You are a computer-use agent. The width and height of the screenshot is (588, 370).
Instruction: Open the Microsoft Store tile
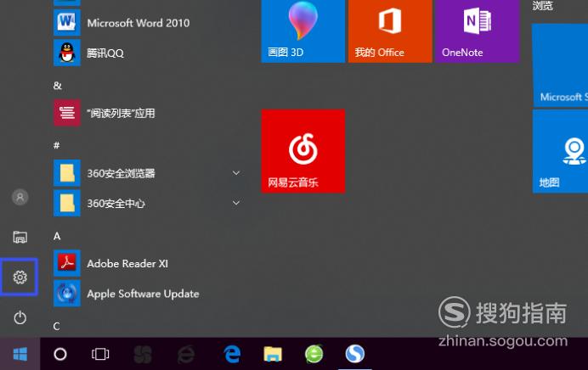560,64
